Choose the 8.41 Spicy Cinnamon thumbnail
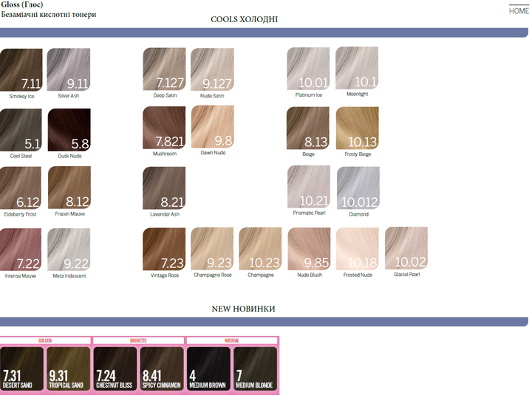 (162, 368)
